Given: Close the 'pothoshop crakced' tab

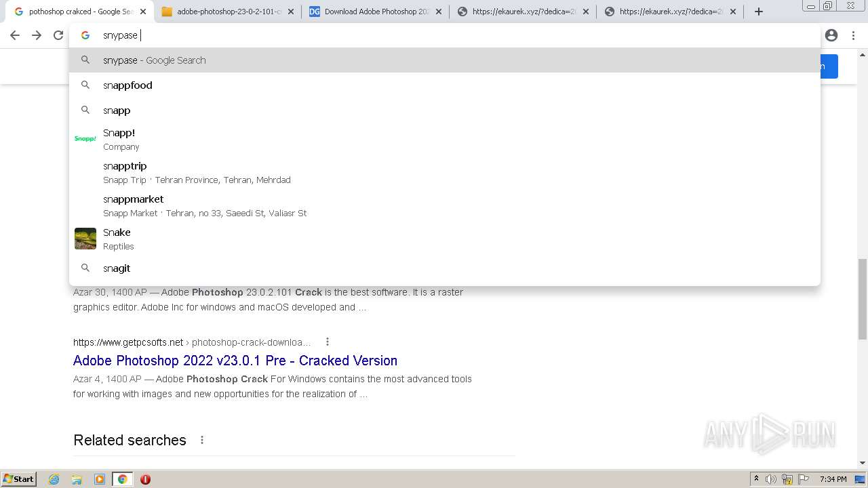Looking at the screenshot, I should coord(143,12).
